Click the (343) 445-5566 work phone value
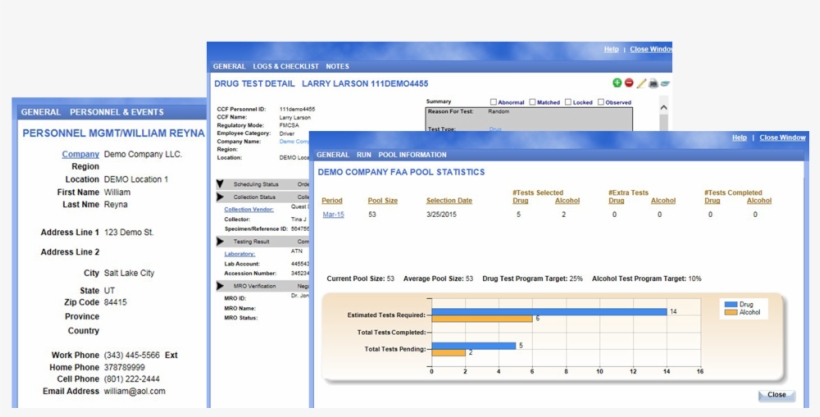Image resolution: width=820 pixels, height=417 pixels. pyautogui.click(x=132, y=355)
